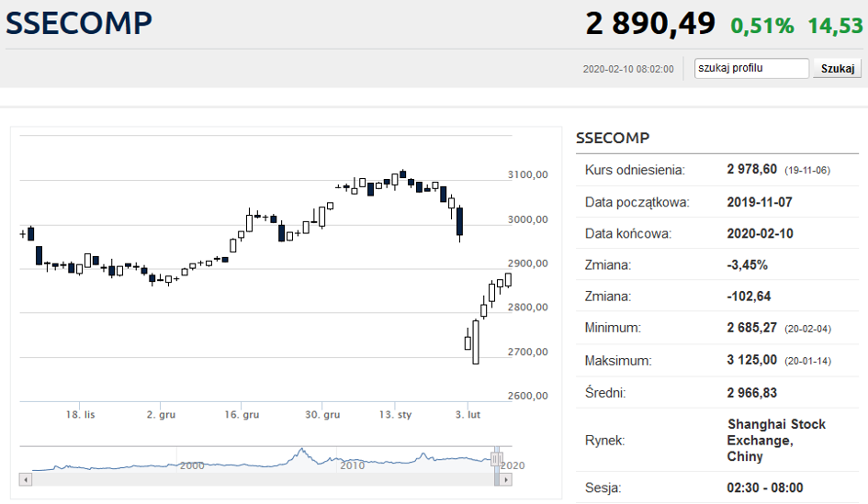Click the '18. lis' date axis label
Screen dimensions: 868x504
[80, 415]
